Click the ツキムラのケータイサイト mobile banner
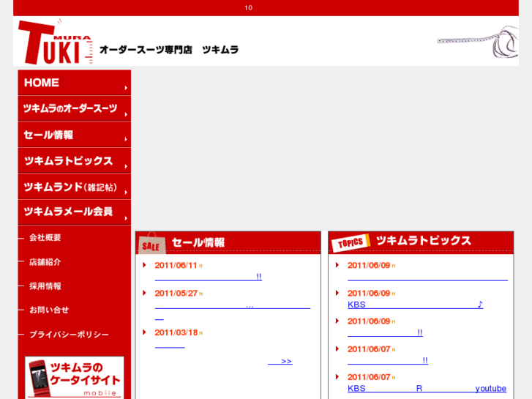Image resolution: width=532 pixels, height=399 pixels. [x=75, y=378]
